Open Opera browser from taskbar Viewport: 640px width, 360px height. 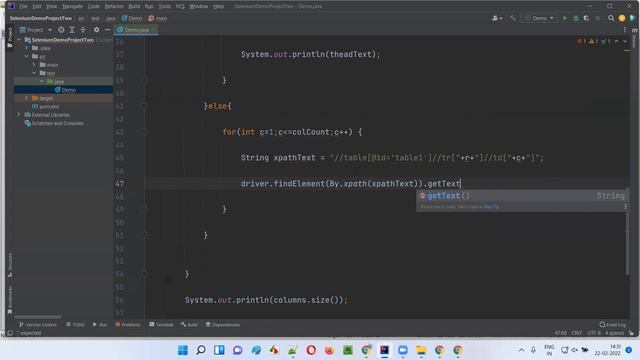311,350
